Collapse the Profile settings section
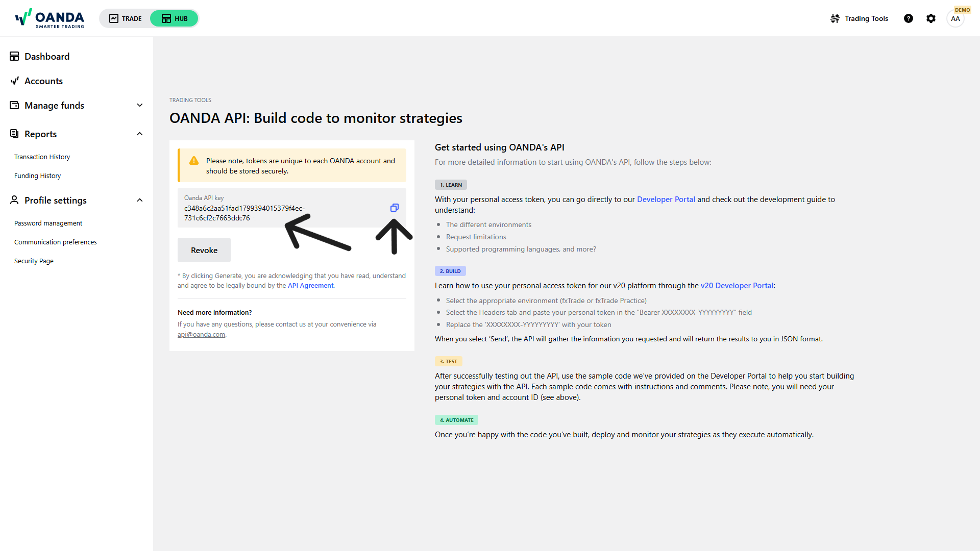This screenshot has width=980, height=551. point(77,200)
